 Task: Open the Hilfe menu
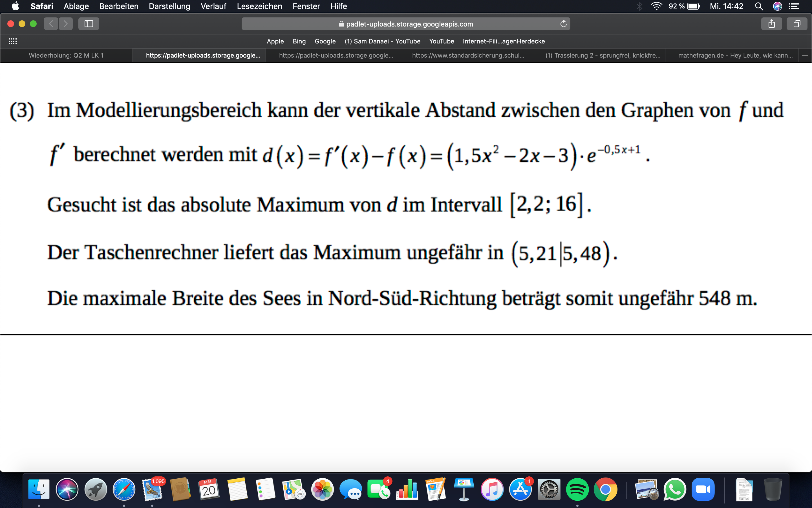(x=339, y=6)
